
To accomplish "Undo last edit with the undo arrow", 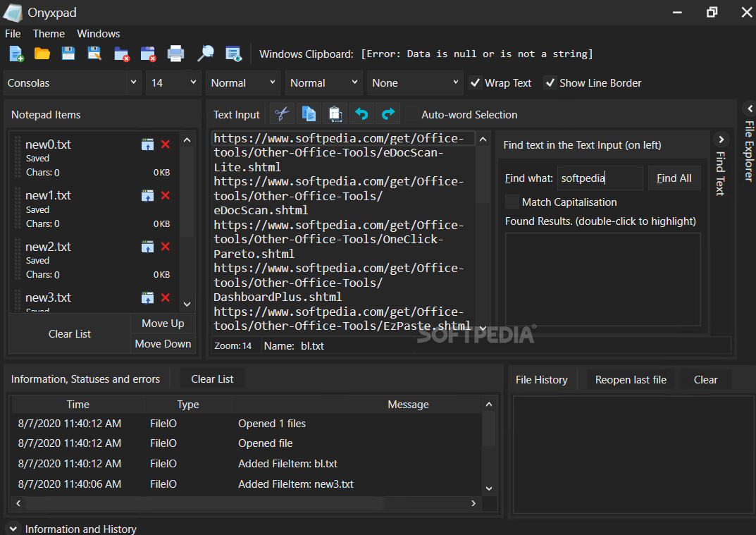I will point(361,114).
